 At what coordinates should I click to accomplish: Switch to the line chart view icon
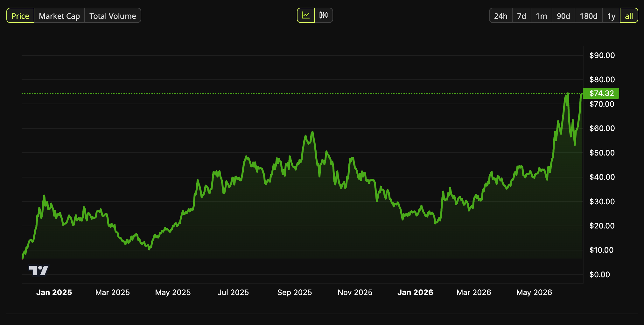pyautogui.click(x=306, y=15)
